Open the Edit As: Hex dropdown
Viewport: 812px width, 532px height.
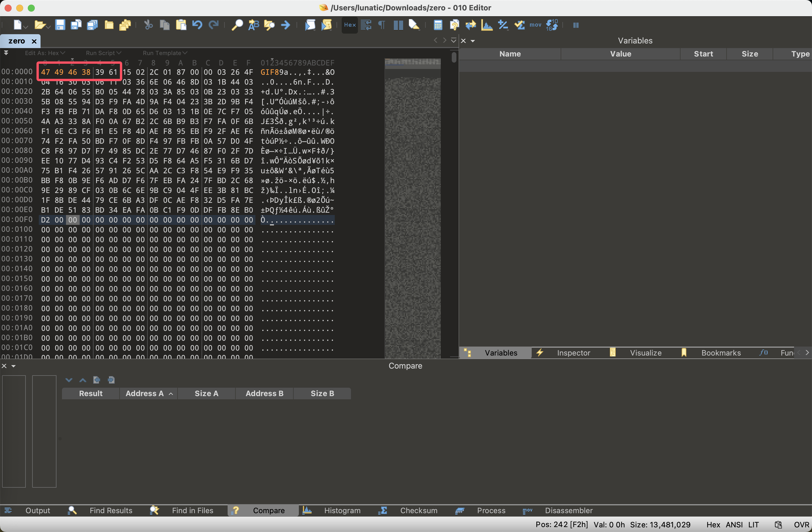pos(45,53)
